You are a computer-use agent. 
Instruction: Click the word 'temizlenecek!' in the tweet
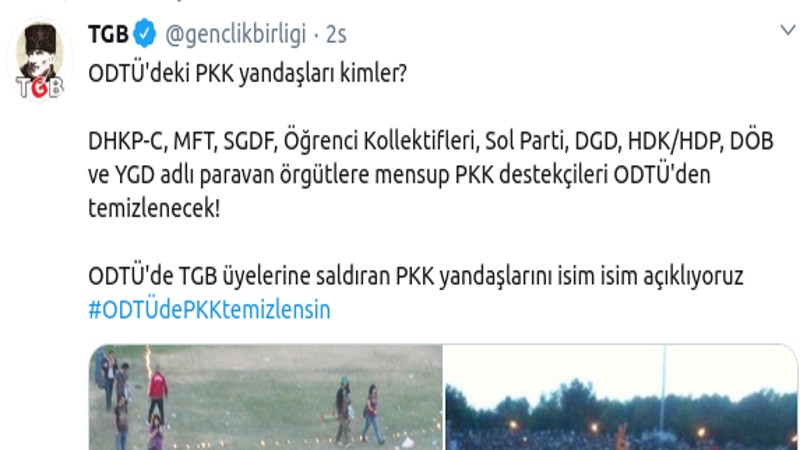point(154,208)
